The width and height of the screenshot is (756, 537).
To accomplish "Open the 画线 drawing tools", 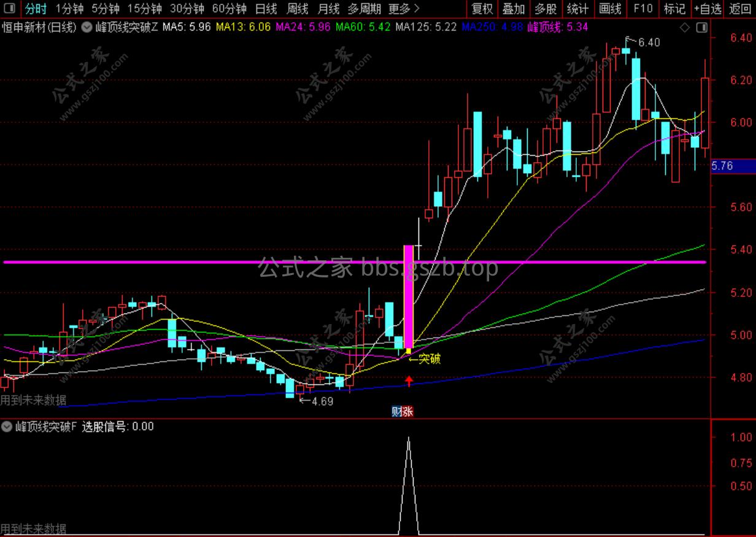I will 610,9.
